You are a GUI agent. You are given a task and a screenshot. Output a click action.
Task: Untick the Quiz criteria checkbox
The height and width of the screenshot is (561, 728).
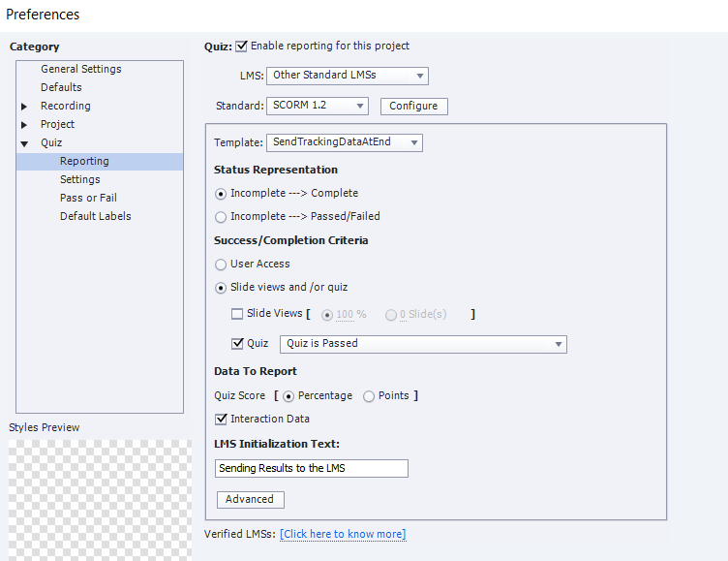coord(237,343)
